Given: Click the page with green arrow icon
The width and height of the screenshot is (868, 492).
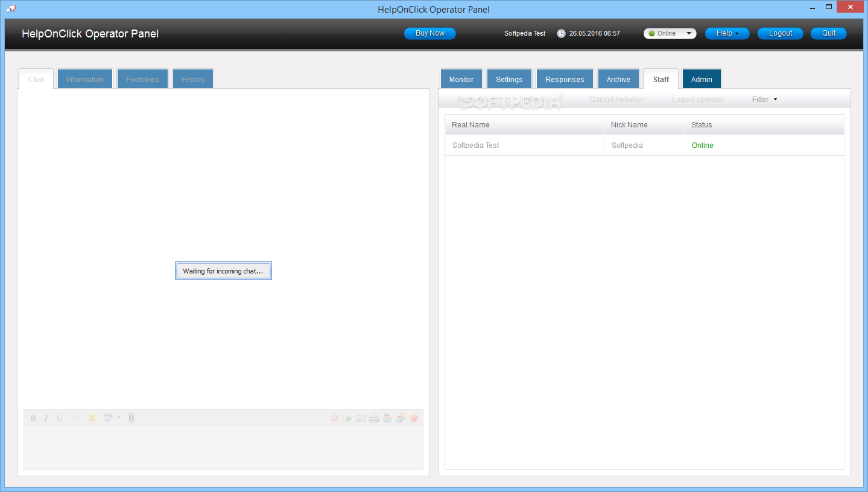Looking at the screenshot, I should (x=347, y=418).
